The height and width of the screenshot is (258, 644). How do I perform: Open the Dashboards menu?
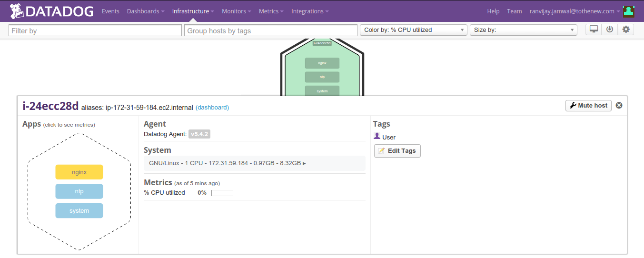click(x=146, y=11)
